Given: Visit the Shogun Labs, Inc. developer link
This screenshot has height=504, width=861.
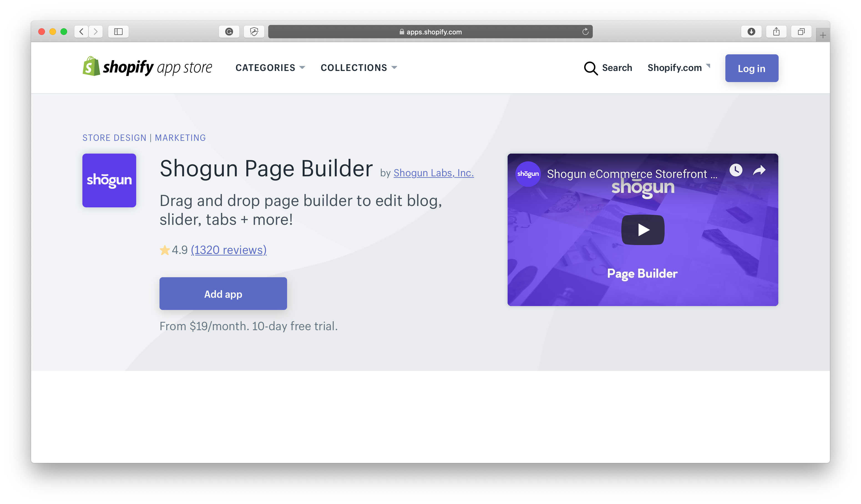Looking at the screenshot, I should click(x=434, y=173).
